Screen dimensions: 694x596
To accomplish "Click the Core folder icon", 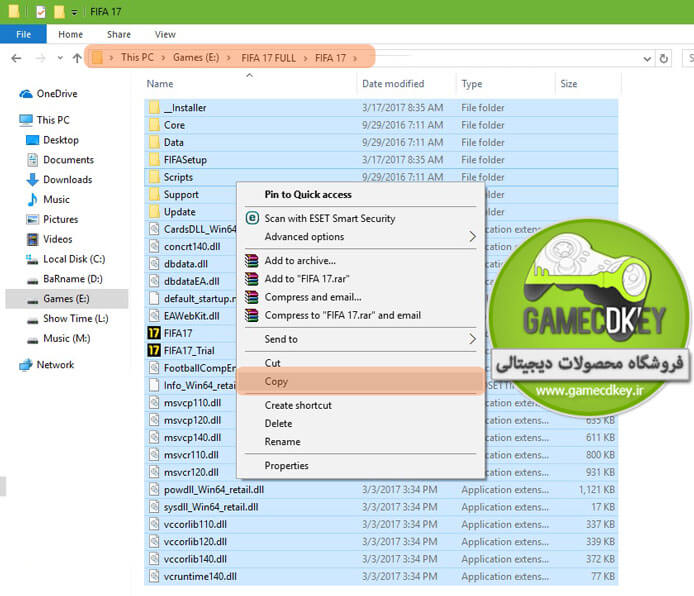I will click(154, 125).
